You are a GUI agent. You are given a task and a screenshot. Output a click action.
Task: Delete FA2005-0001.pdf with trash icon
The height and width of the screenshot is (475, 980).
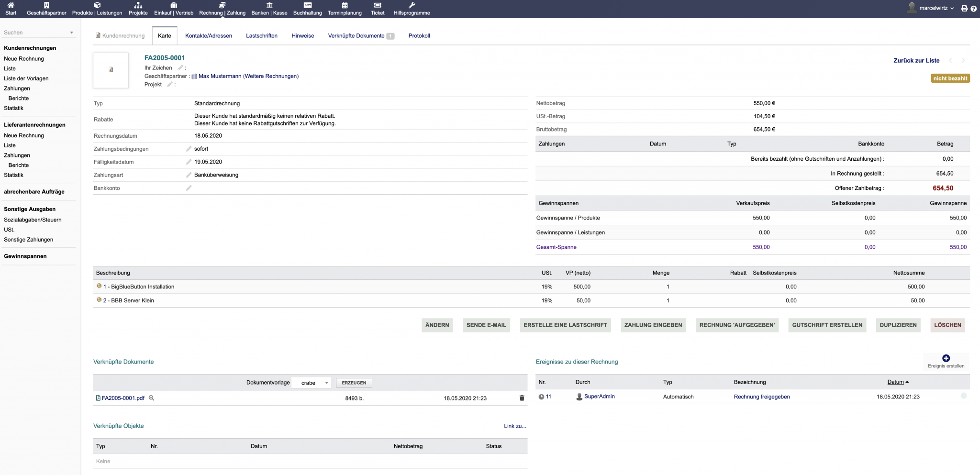522,398
